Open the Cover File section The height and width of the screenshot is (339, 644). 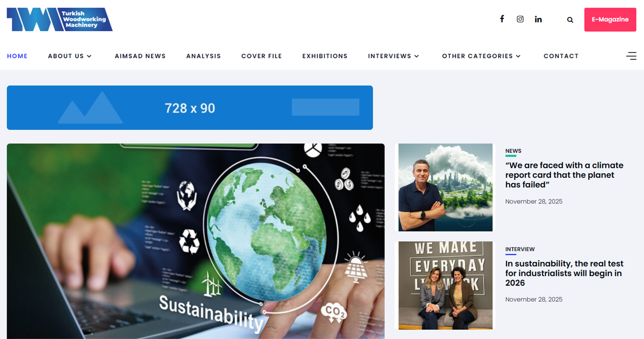point(262,56)
